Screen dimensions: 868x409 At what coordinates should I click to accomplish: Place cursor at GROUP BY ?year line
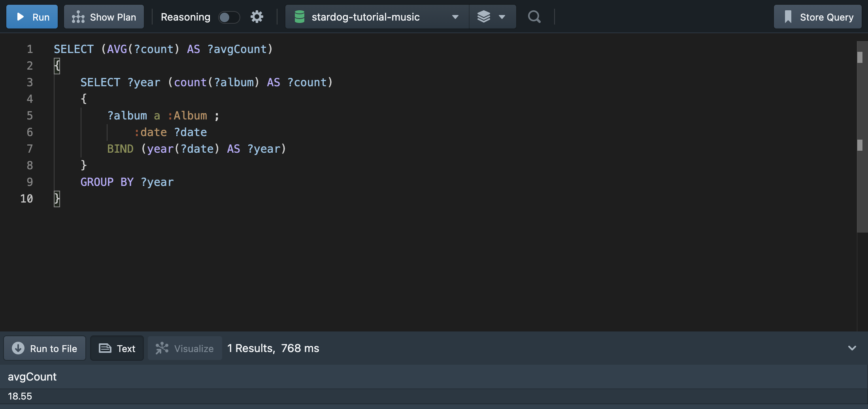[127, 182]
